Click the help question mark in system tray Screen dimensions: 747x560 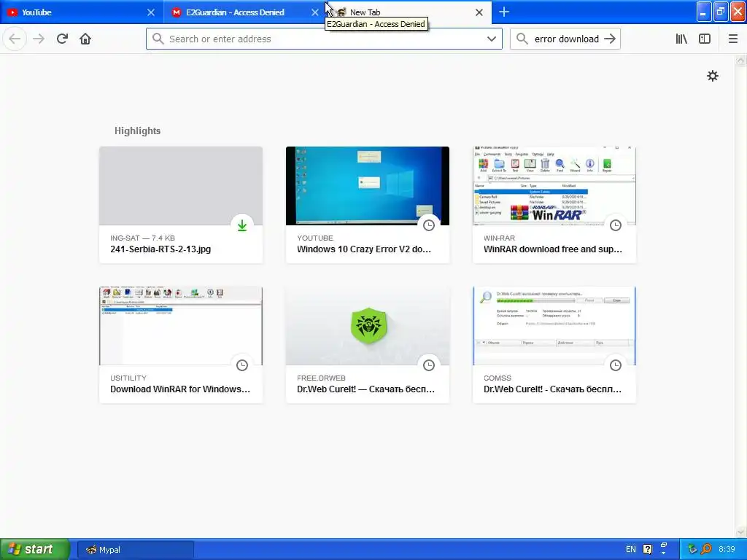[x=647, y=549]
